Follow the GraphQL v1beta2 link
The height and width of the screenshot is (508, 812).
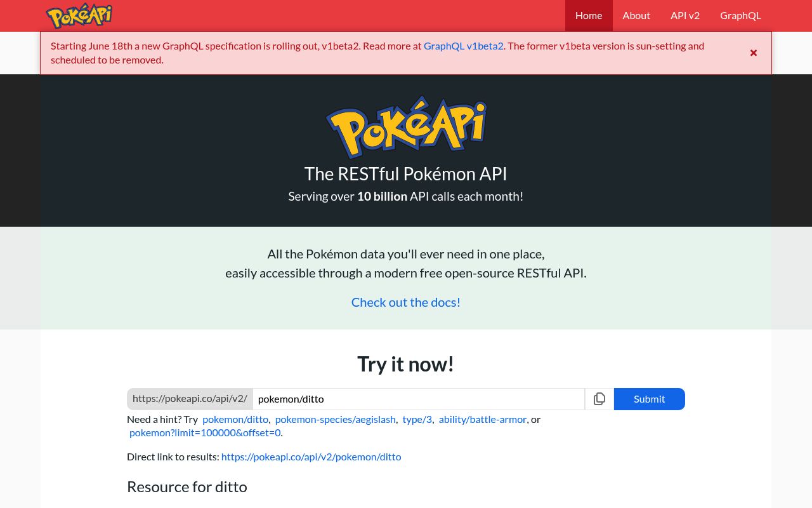tap(463, 46)
